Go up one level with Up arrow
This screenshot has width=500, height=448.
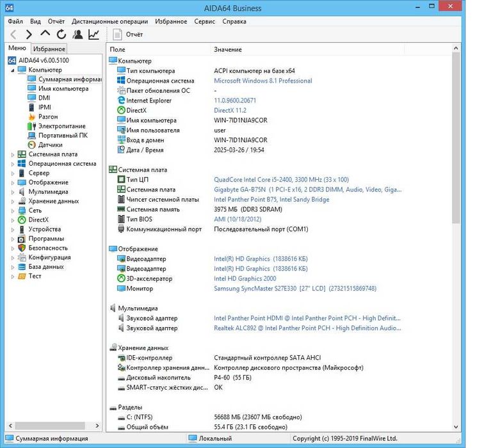pyautogui.click(x=45, y=34)
